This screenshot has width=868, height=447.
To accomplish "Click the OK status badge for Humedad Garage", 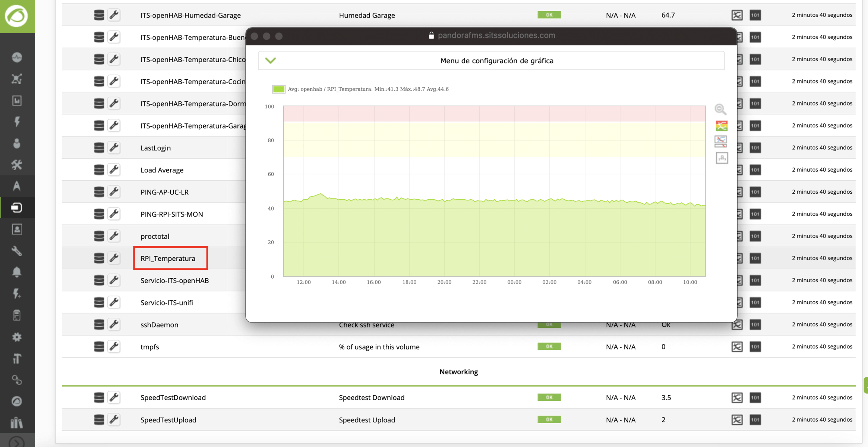I will tap(549, 15).
